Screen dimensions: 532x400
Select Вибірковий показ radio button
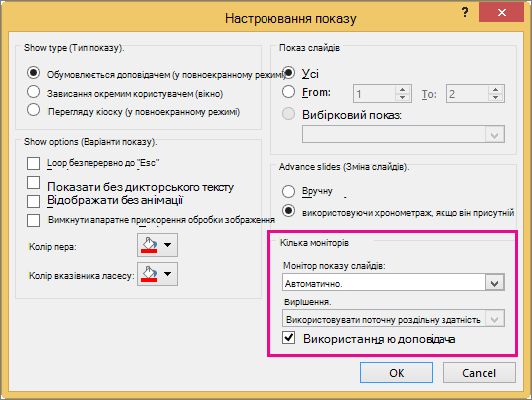(x=288, y=114)
